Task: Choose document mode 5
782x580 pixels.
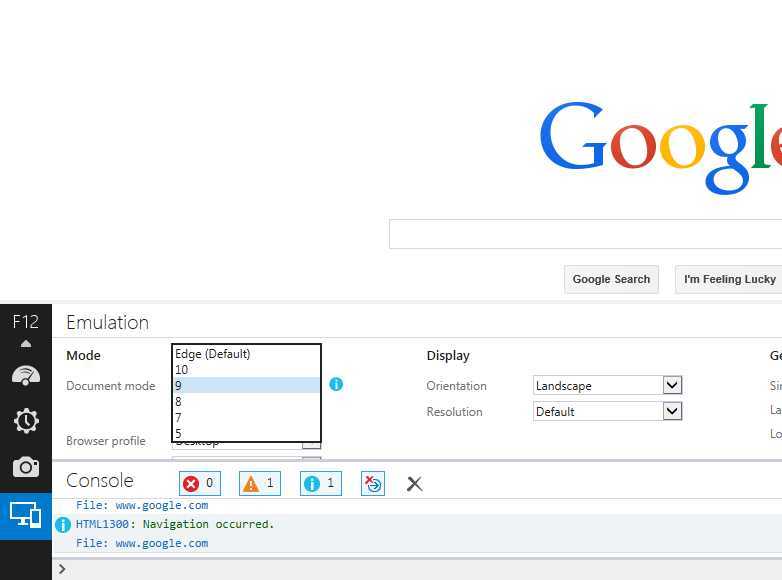Action: (246, 433)
